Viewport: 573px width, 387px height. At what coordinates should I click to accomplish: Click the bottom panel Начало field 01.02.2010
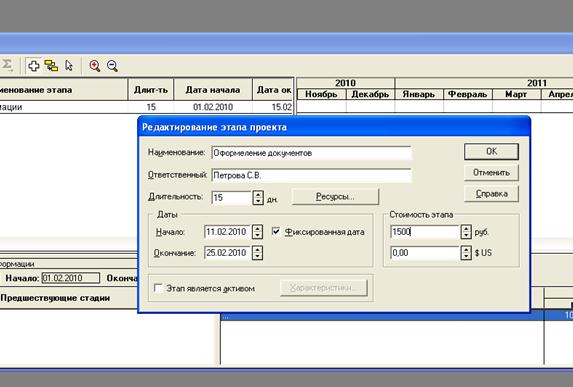point(71,278)
